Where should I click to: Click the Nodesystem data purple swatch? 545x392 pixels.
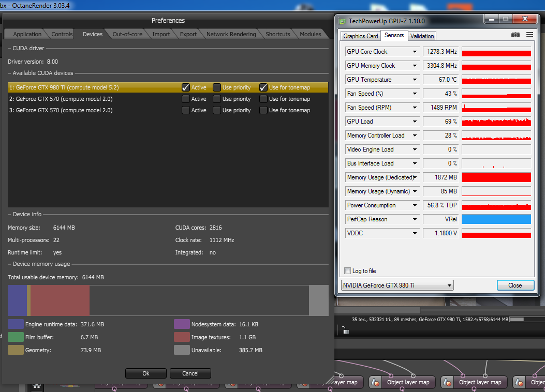tap(182, 324)
